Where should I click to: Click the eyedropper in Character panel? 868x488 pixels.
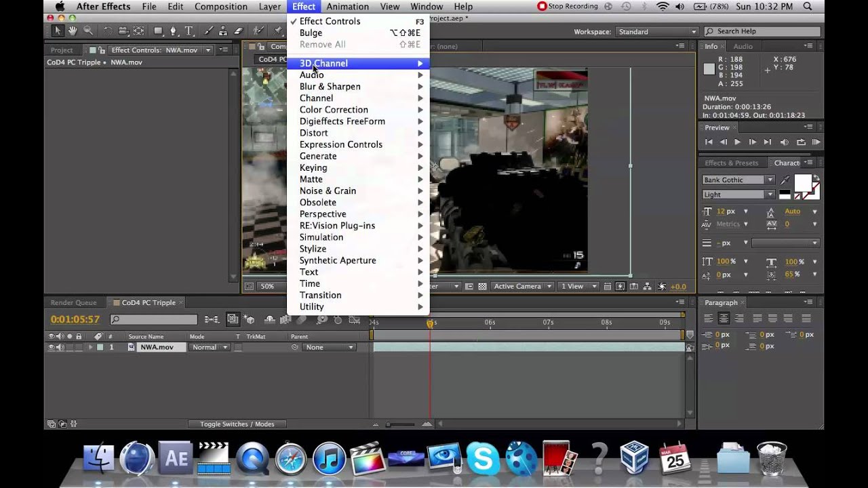click(x=785, y=180)
